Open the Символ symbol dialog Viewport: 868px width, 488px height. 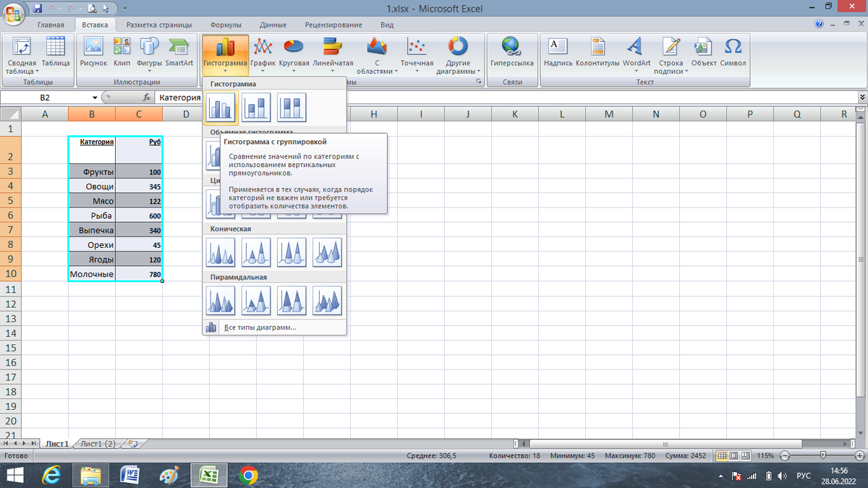(x=733, y=52)
